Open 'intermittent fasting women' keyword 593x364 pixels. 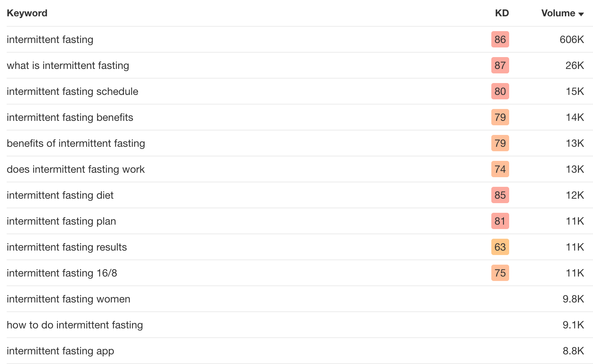69,299
